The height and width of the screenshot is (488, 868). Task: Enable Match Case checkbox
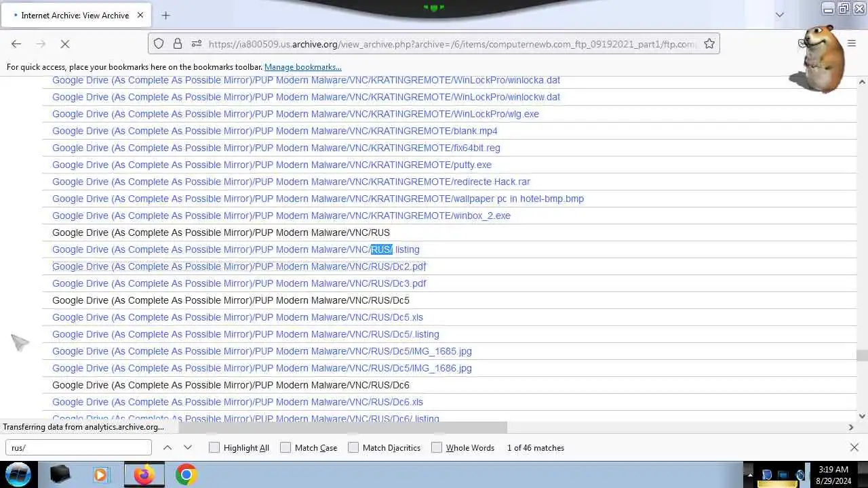pyautogui.click(x=285, y=447)
